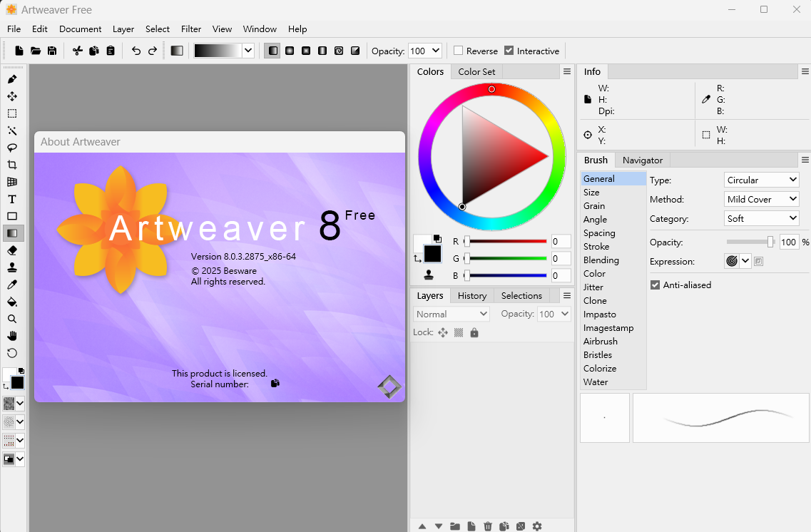Screen dimensions: 811x532
Task: Switch to the Color Set tab
Action: [x=476, y=71]
